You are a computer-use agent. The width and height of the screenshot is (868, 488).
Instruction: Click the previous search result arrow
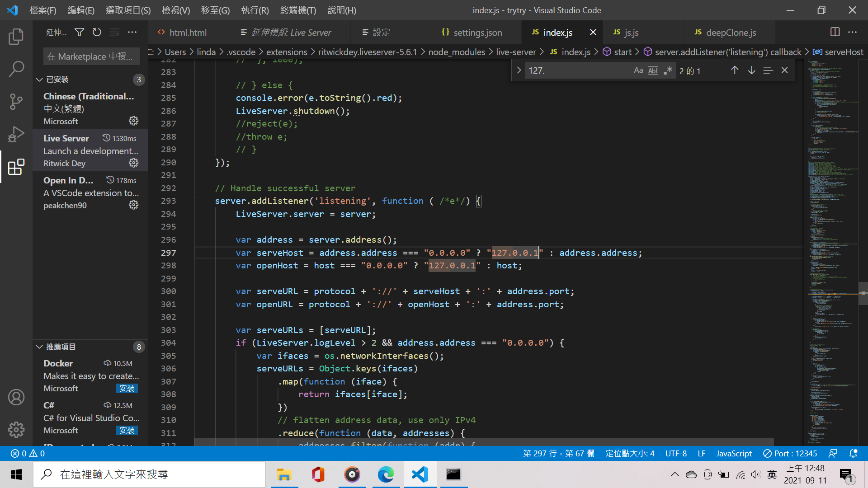(x=734, y=70)
